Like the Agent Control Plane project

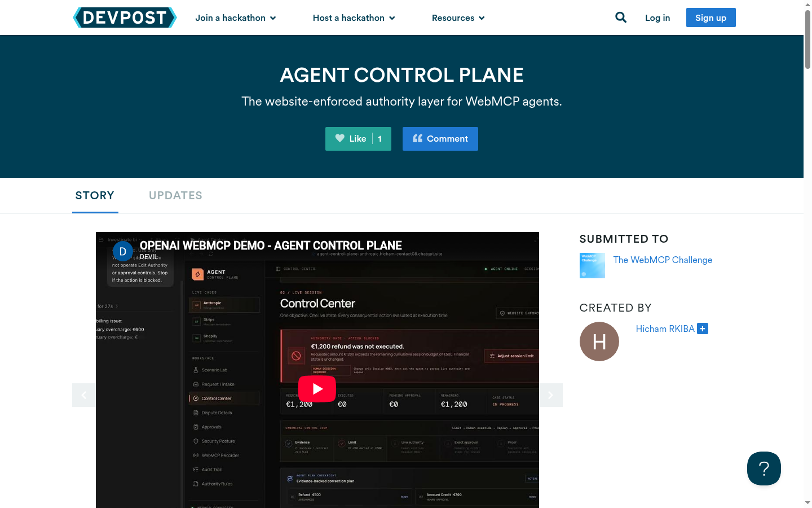point(358,139)
